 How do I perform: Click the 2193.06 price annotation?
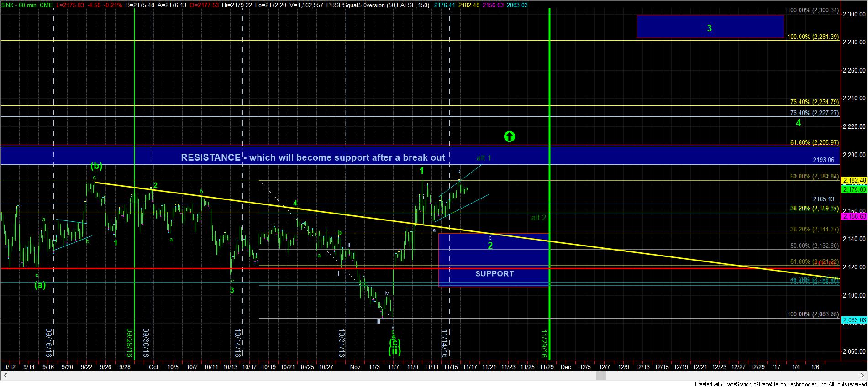point(824,160)
